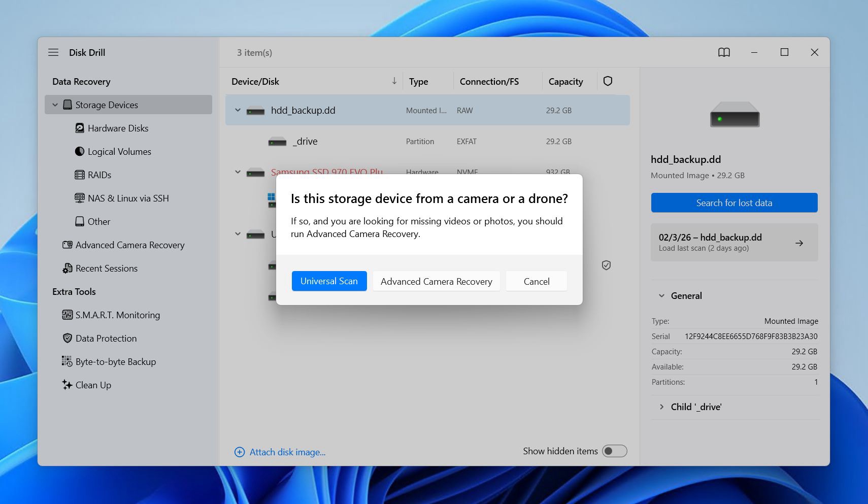
Task: Click the Logical Volumes icon
Action: click(x=80, y=152)
